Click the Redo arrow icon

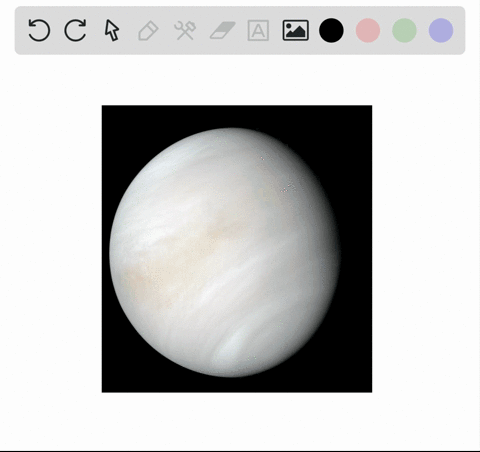75,30
